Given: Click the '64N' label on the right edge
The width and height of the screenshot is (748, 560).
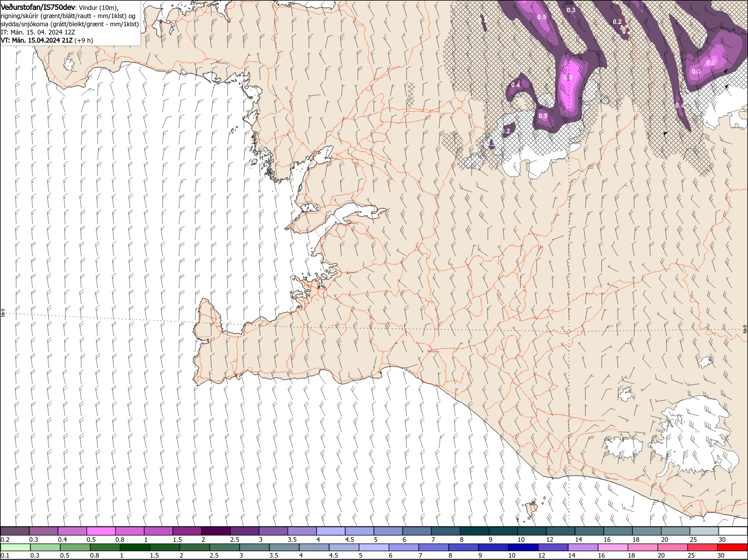Looking at the screenshot, I should (x=746, y=330).
